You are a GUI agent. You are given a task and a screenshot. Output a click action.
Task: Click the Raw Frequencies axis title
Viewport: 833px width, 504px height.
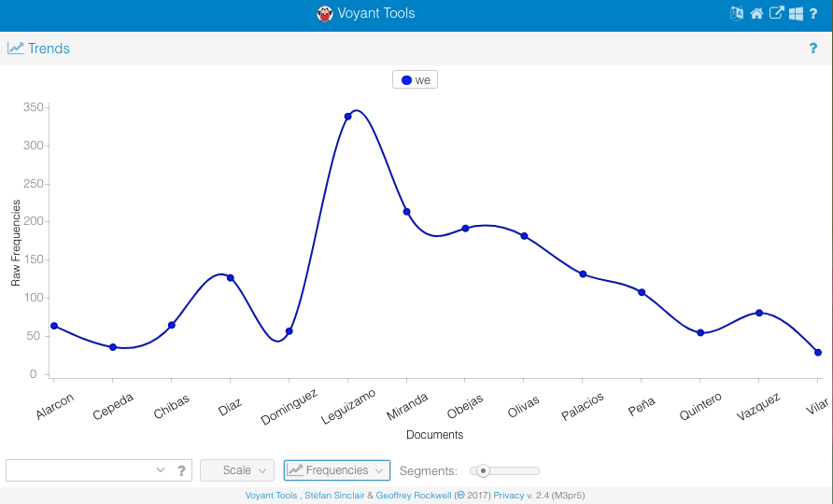pos(15,243)
